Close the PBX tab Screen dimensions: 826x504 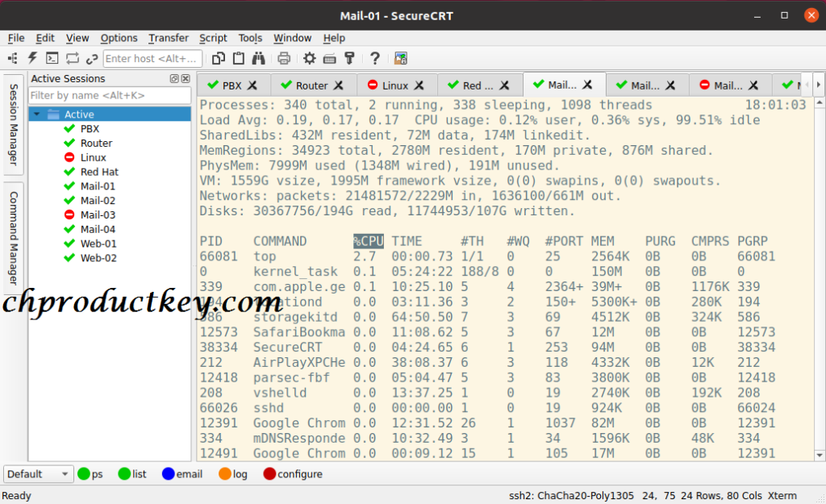pos(252,85)
